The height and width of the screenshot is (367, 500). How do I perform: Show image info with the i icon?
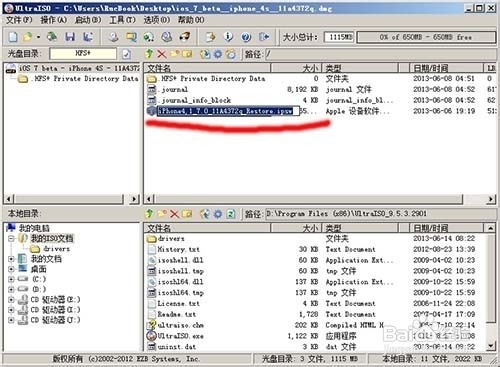coord(228,37)
